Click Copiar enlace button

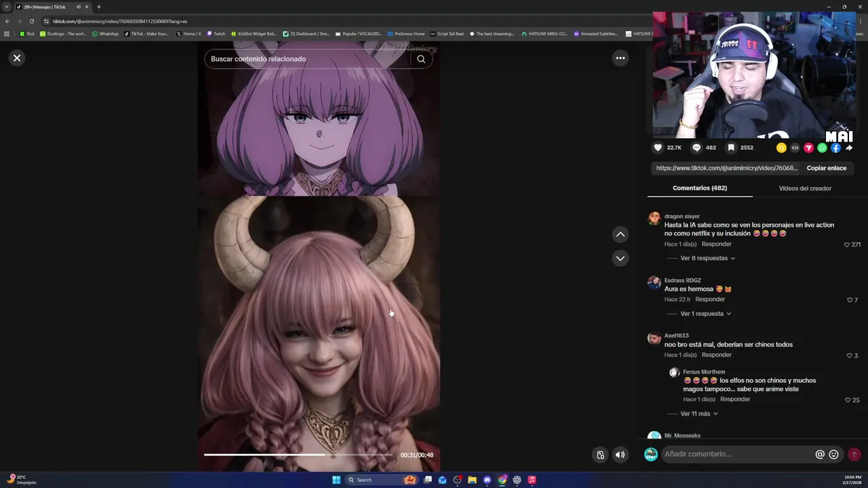click(x=826, y=168)
